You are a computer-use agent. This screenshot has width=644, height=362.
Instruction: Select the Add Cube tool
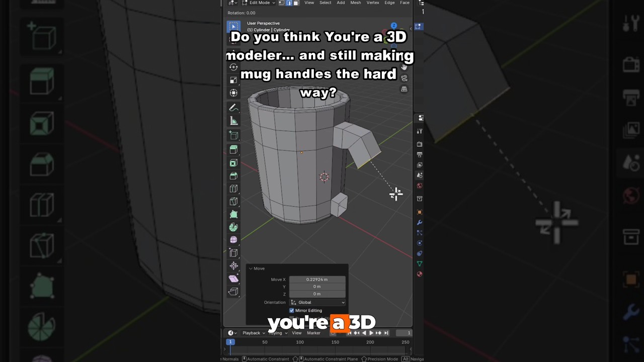click(x=233, y=135)
